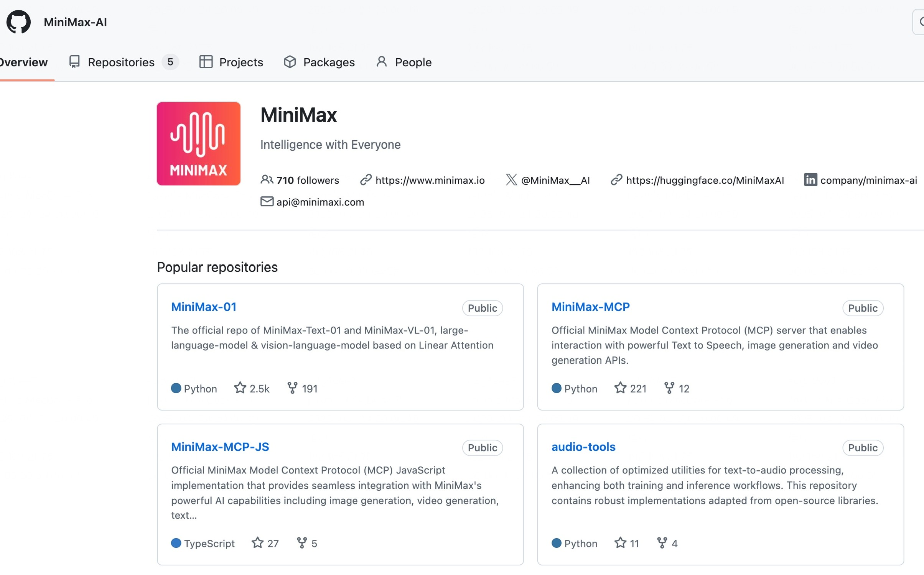This screenshot has height=575, width=924.
Task: Click Public badge on MiniMax-MCP-JS card
Action: pyautogui.click(x=483, y=448)
